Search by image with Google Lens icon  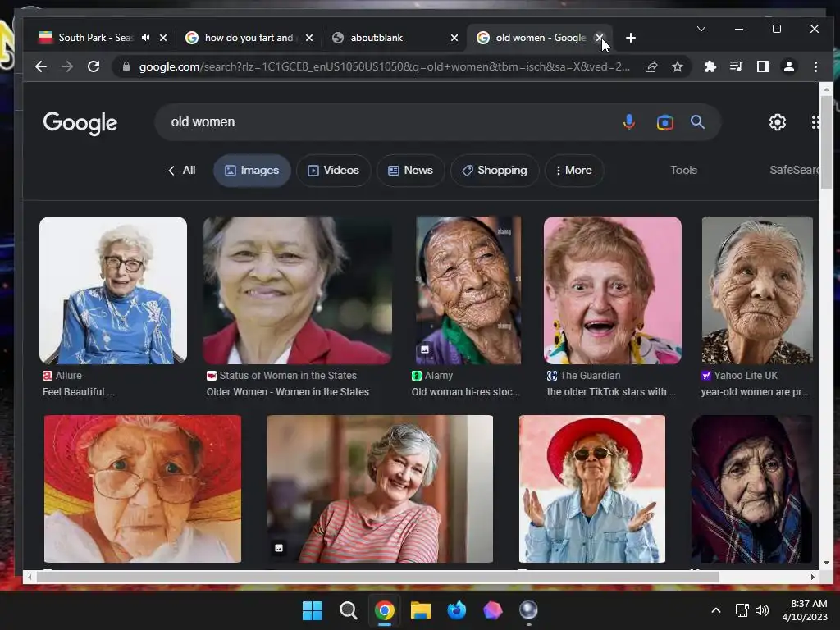point(664,122)
